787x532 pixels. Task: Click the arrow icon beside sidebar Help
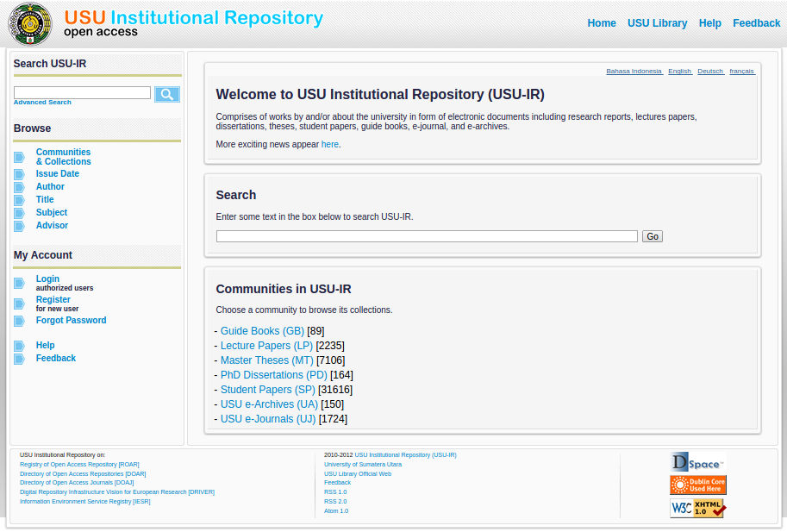click(x=19, y=346)
